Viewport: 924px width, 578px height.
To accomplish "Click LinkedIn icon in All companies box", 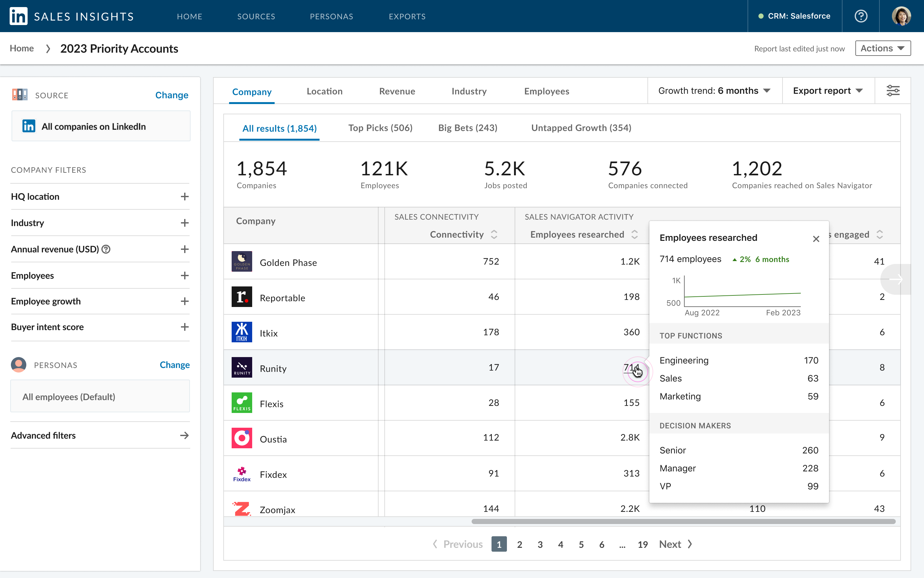I will tap(29, 126).
